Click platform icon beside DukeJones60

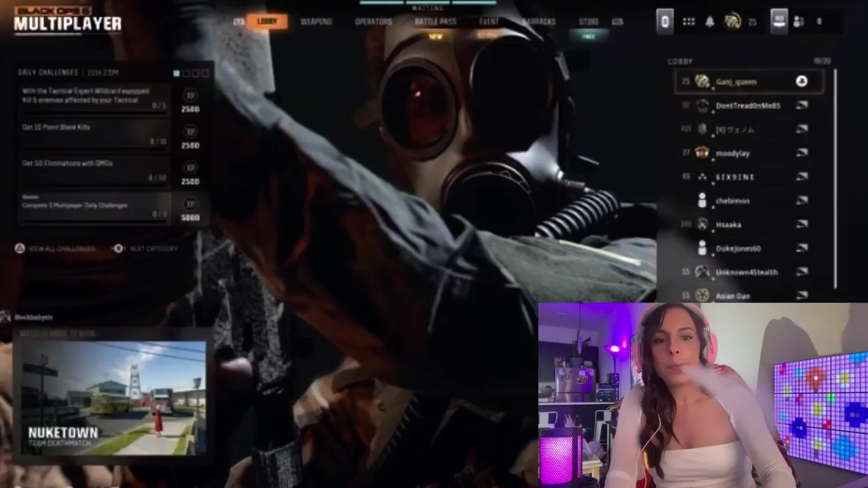tap(802, 248)
